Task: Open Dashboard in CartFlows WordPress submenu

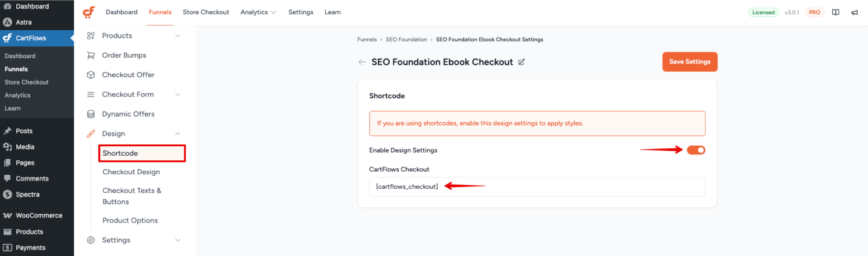Action: [20, 56]
